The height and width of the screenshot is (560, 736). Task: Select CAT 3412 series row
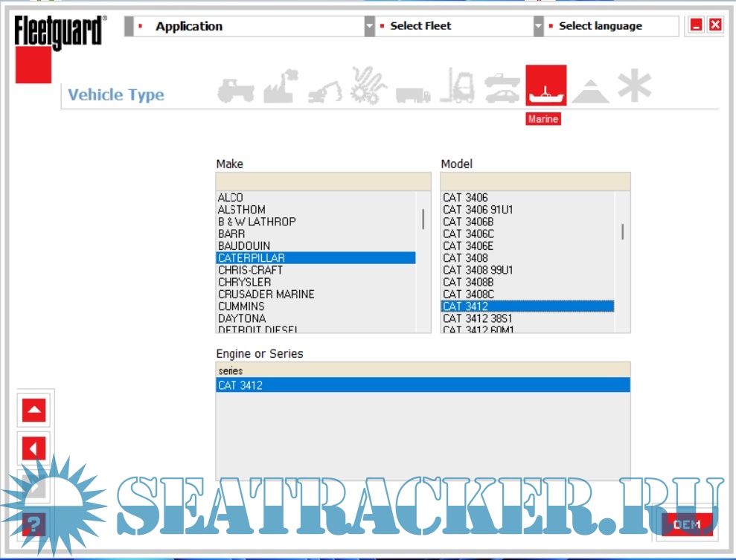coord(422,385)
